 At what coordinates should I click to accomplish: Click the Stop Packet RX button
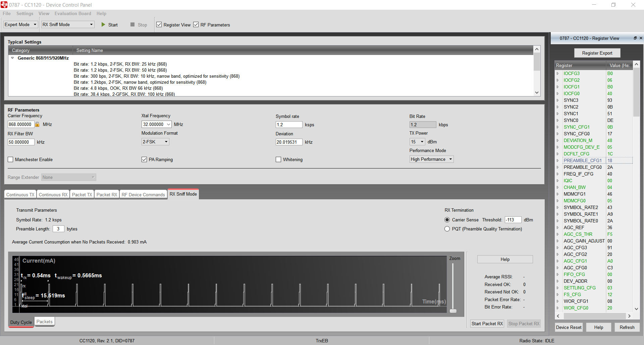point(524,324)
